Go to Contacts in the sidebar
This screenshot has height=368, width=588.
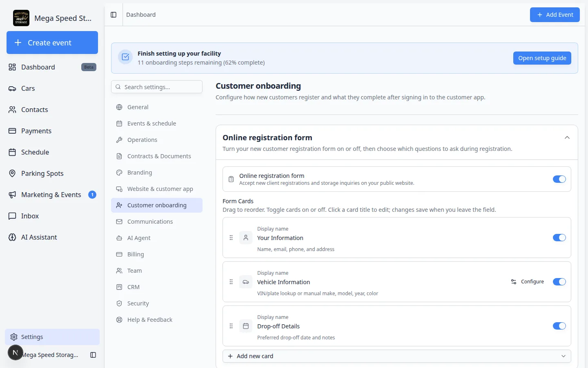(x=52, y=110)
